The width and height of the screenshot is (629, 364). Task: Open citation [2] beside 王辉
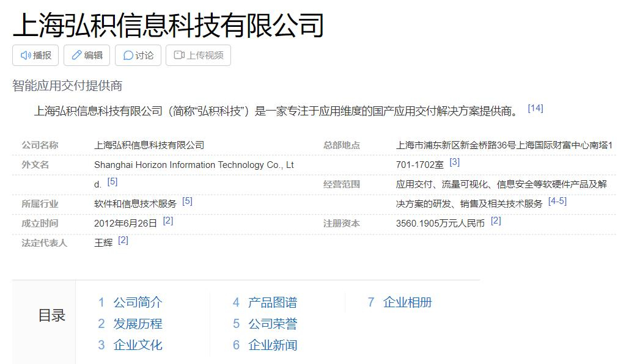point(123,241)
